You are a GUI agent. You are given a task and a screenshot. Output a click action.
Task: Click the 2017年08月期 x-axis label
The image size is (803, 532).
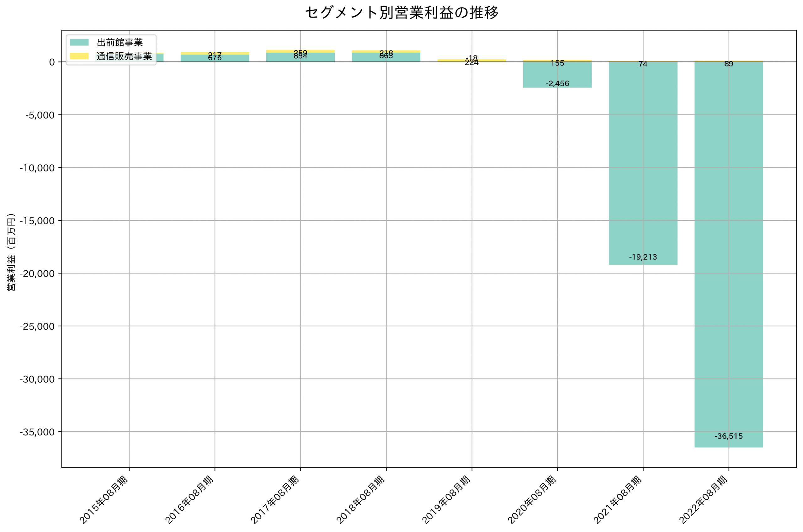click(x=275, y=499)
